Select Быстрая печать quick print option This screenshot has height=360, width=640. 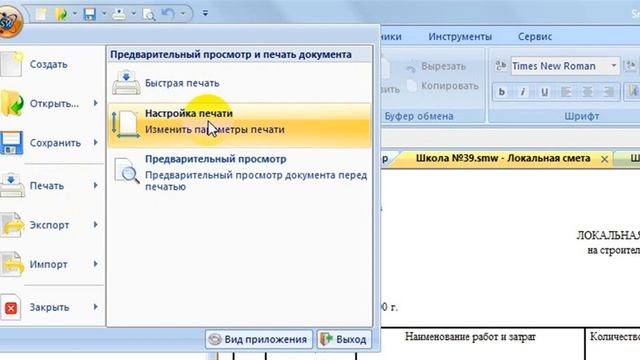(x=240, y=83)
